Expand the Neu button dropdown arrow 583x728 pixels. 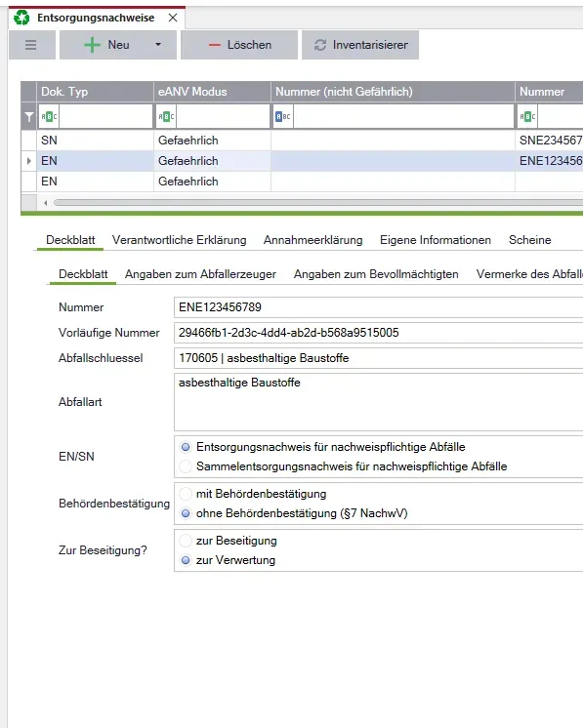coord(158,45)
